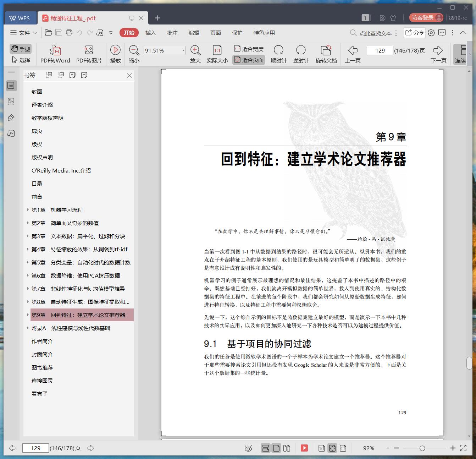This screenshot has height=459, width=476.
Task: Set view to 实际大小
Action: point(217,54)
